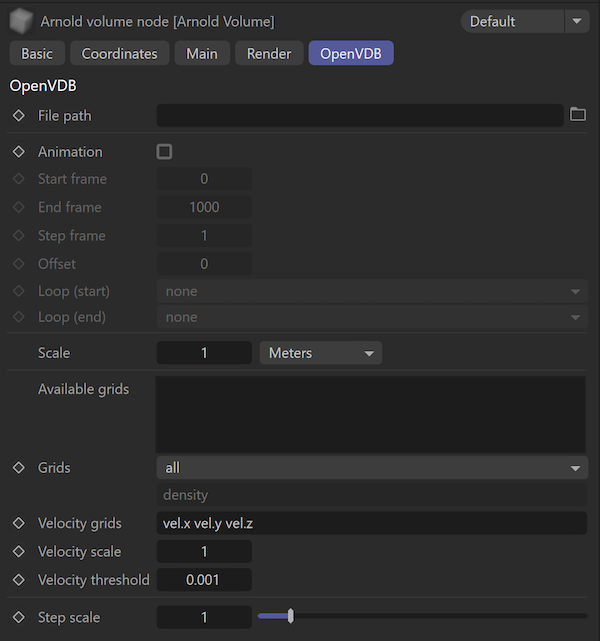The image size is (600, 641).
Task: Click the 'Velocity threshold' label
Action: pos(94,580)
